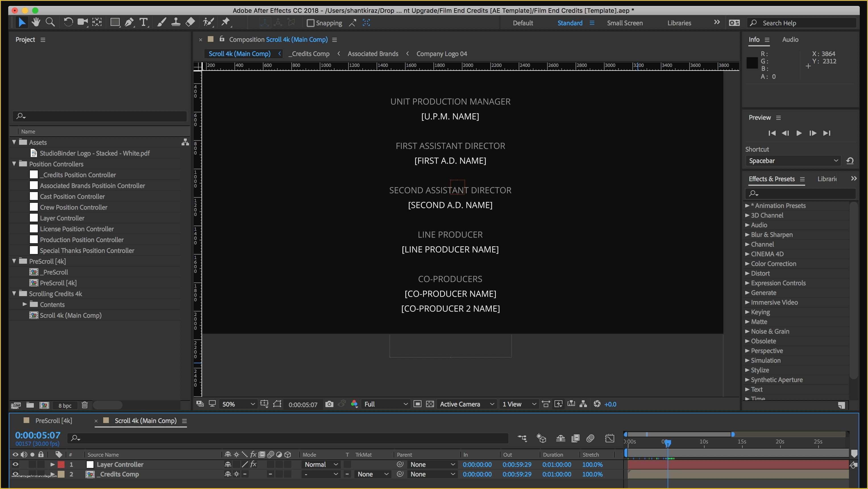Select the Hand tool for panning
The height and width of the screenshot is (489, 868).
(x=36, y=22)
